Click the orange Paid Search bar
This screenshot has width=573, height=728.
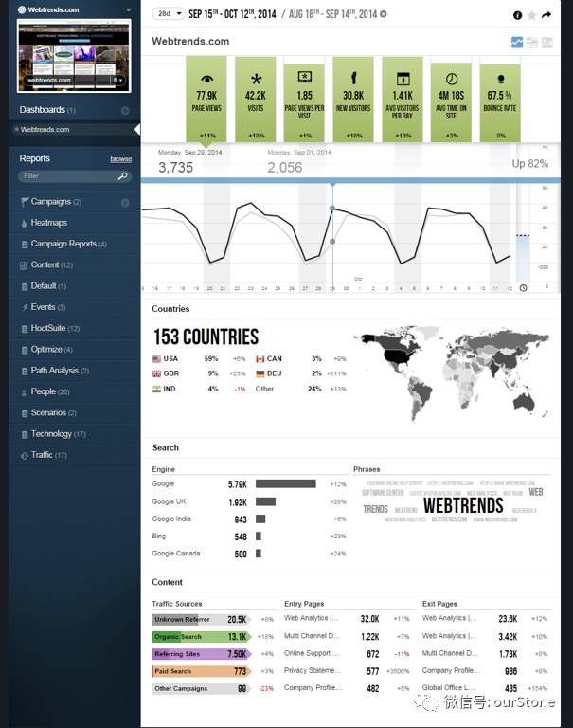[x=202, y=671]
